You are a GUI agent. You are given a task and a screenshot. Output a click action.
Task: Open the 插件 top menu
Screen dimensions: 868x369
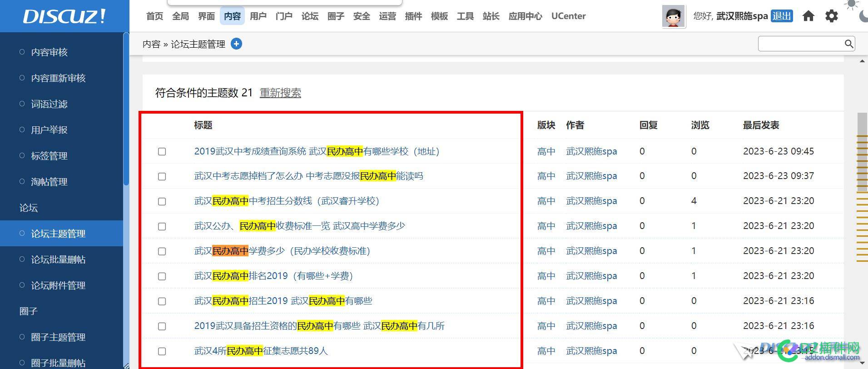click(x=413, y=16)
